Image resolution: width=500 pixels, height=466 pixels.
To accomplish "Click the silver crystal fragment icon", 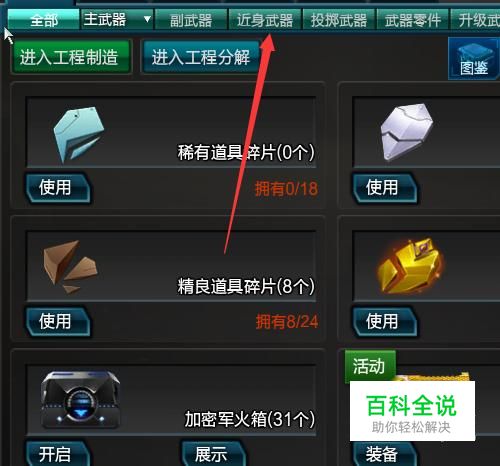I will point(407,132).
